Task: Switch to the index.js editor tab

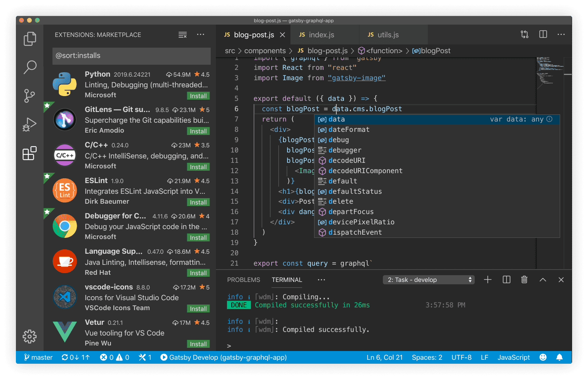Action: tap(321, 35)
